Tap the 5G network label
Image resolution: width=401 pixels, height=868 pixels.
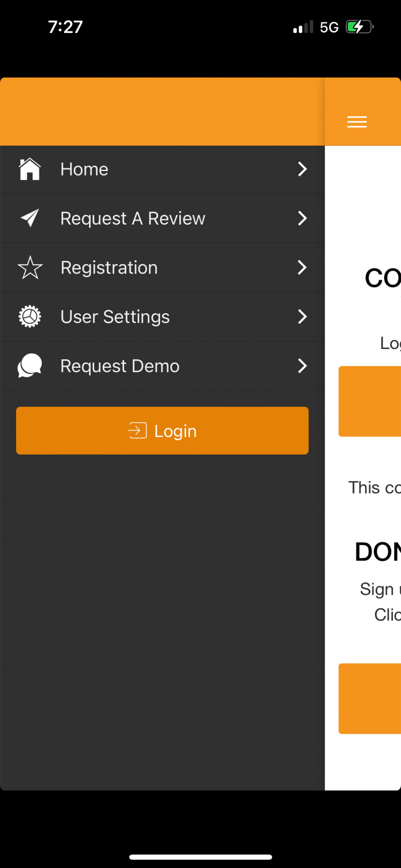pyautogui.click(x=329, y=27)
